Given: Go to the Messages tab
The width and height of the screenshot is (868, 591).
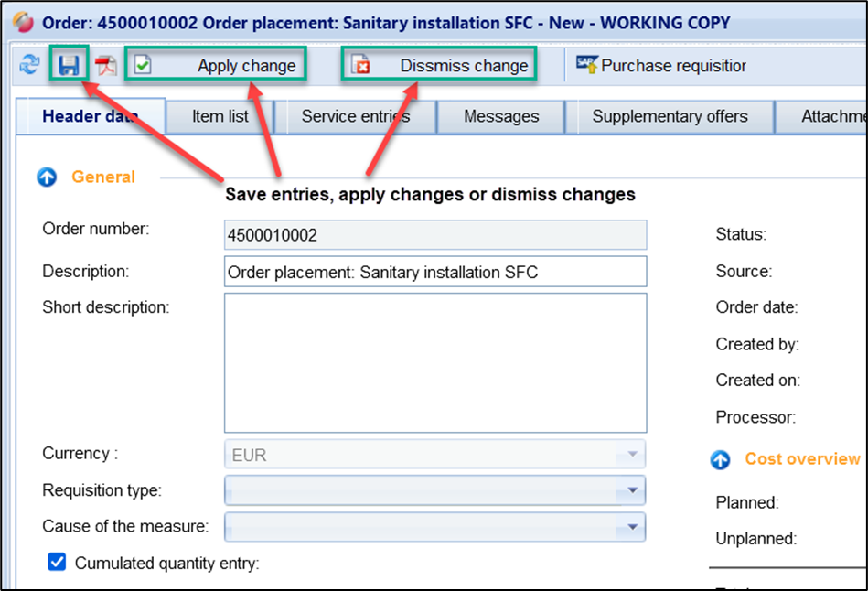Looking at the screenshot, I should 501,116.
